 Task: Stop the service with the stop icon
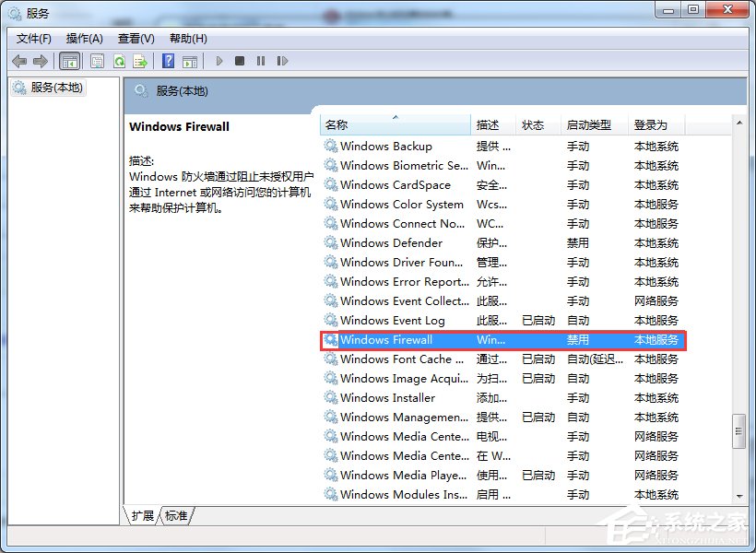click(x=240, y=60)
